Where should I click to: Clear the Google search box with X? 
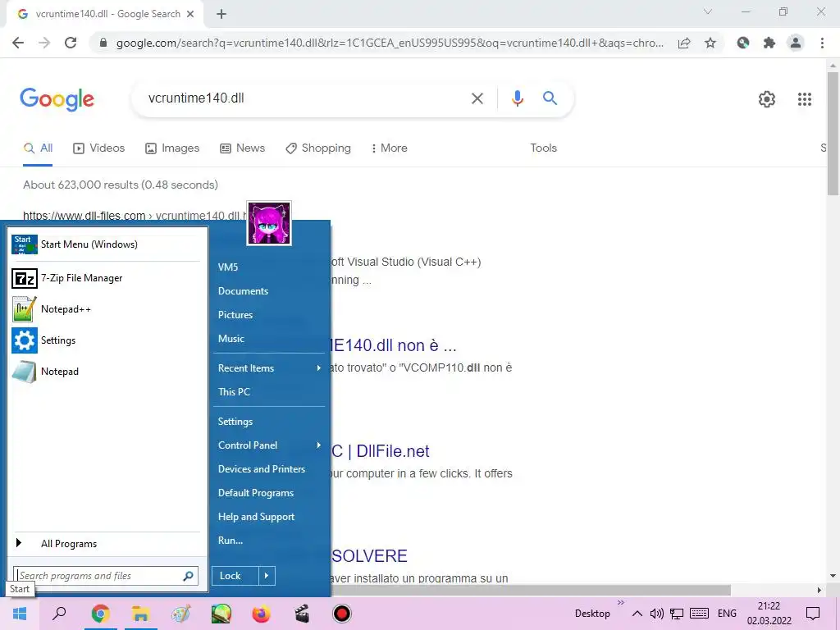tap(477, 98)
